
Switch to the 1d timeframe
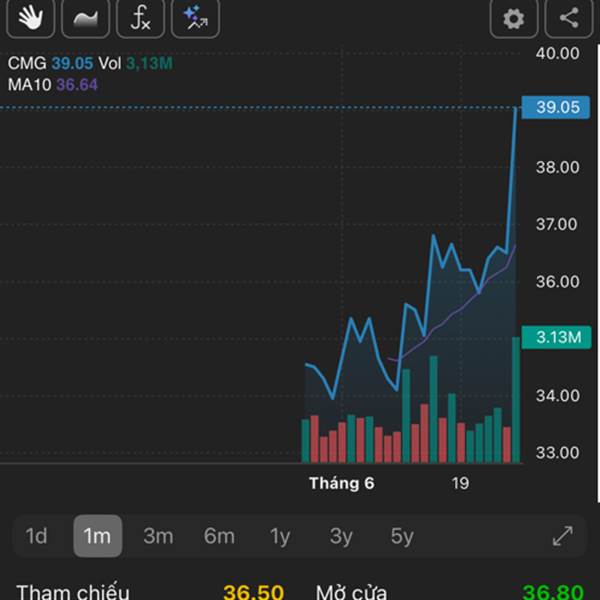pos(36,536)
